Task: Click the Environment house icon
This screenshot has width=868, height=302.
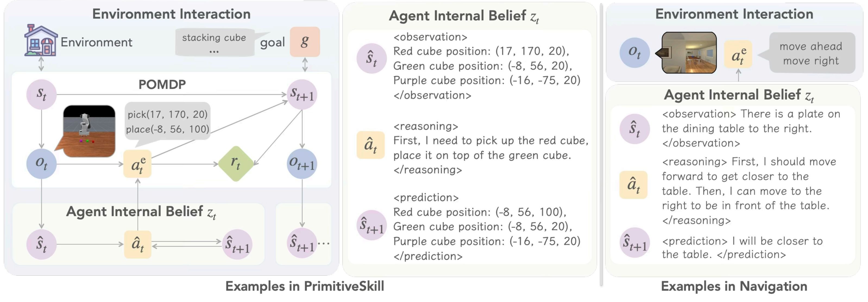Action: (41, 41)
